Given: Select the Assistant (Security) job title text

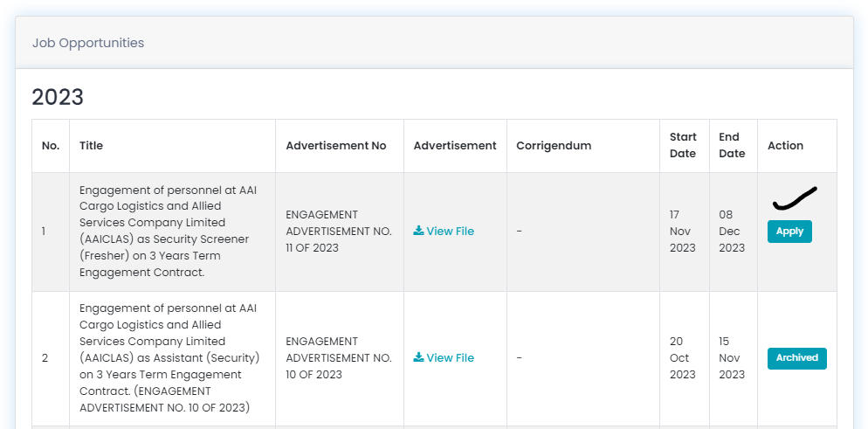Looking at the screenshot, I should (x=169, y=358).
